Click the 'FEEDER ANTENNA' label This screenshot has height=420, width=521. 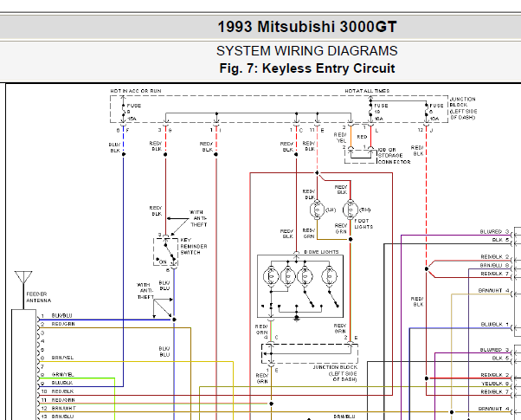[39, 297]
